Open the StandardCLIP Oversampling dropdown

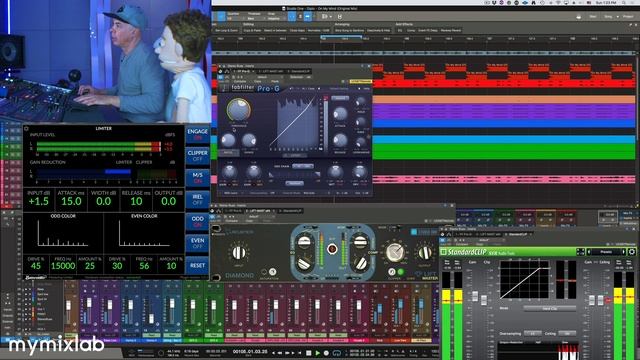click(x=533, y=333)
